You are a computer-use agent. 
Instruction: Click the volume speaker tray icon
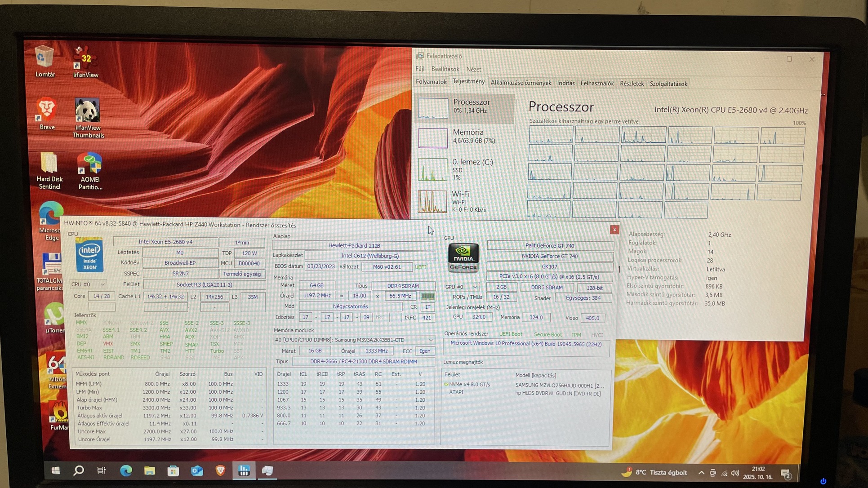735,473
